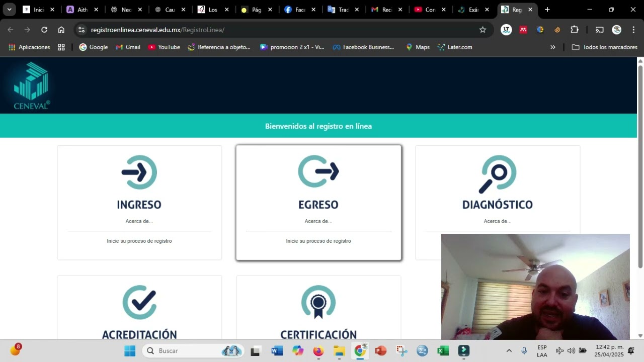The height and width of the screenshot is (362, 644).
Task: Open 'Acerca de...' under EGRESO
Action: 318,221
